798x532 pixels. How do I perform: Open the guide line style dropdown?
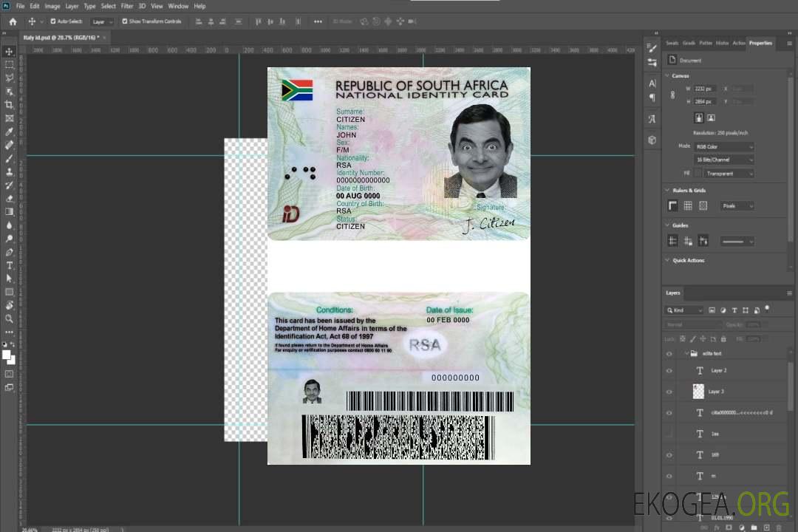point(737,242)
